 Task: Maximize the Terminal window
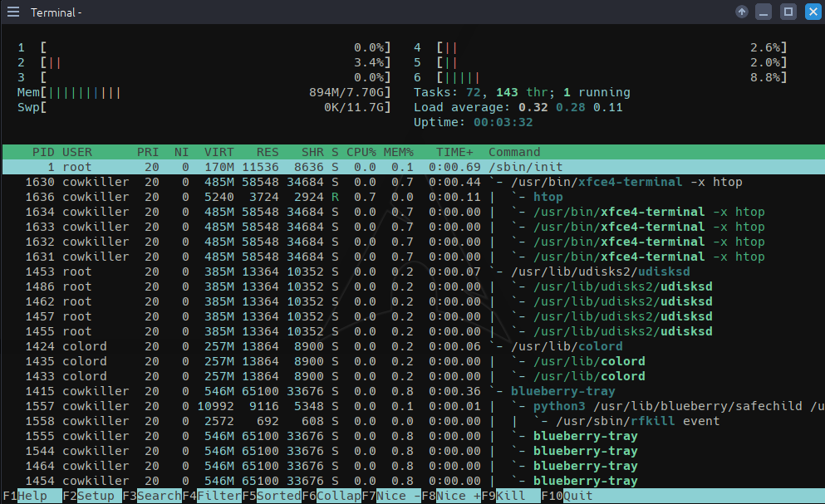click(x=788, y=12)
